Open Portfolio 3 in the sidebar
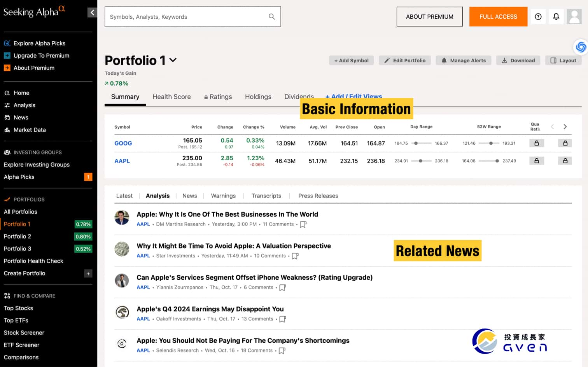588x368 pixels. click(x=17, y=249)
